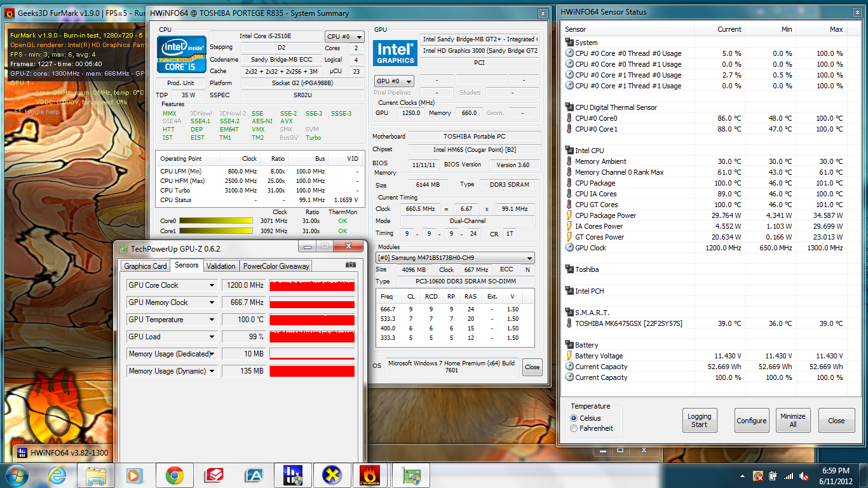The width and height of the screenshot is (868, 488).
Task: Open sensor settings with Configure
Action: [x=752, y=421]
